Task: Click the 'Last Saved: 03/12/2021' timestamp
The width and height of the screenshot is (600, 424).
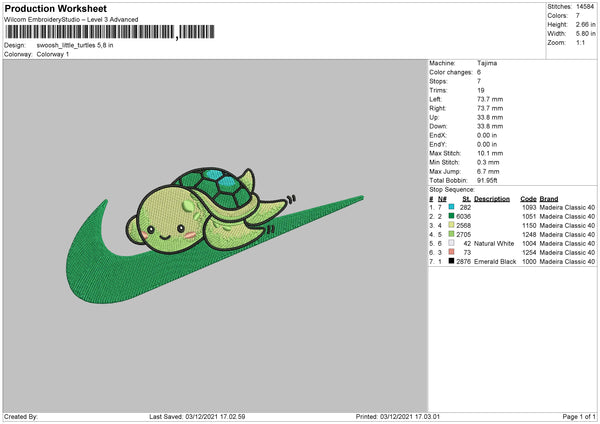Action: tap(197, 416)
